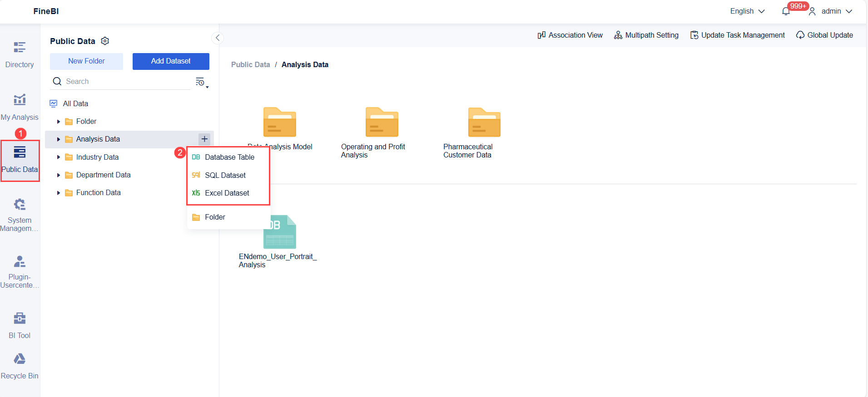Open Multipath Setting
The height and width of the screenshot is (397, 868).
646,35
